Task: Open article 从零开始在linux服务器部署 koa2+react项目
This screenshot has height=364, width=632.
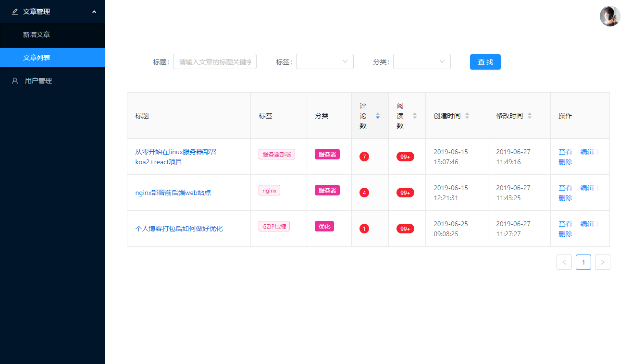Action: [176, 157]
